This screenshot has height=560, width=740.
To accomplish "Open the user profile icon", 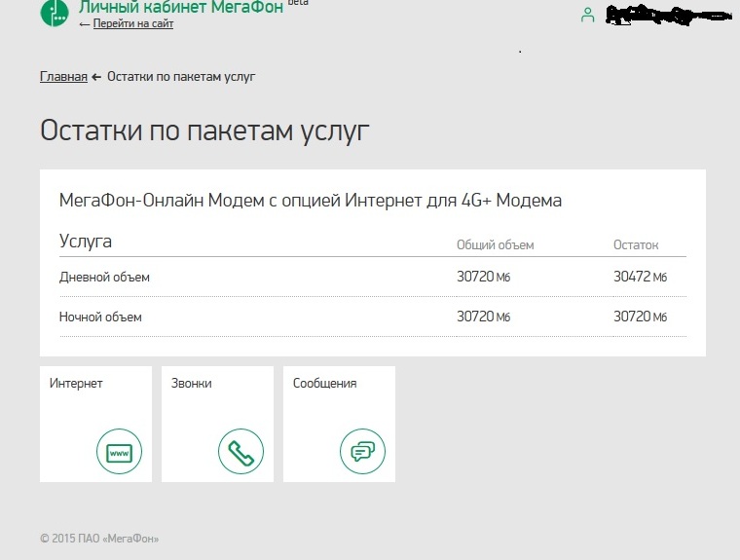I will point(587,15).
